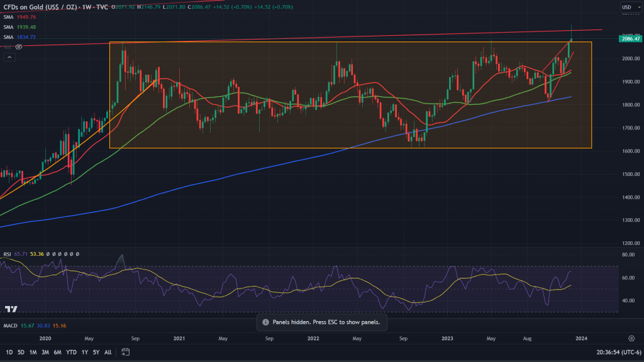Image resolution: width=644 pixels, height=362 pixels.
Task: Select the 1D time range
Action: (10, 352)
